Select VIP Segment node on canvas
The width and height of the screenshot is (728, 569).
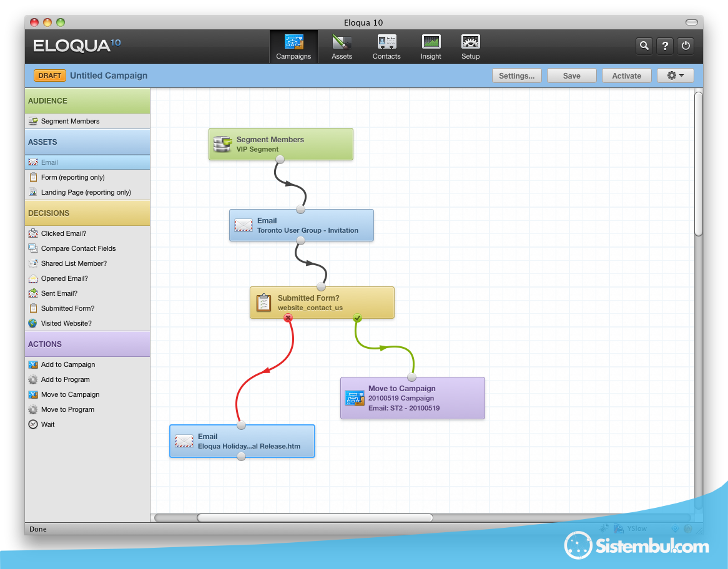point(281,144)
